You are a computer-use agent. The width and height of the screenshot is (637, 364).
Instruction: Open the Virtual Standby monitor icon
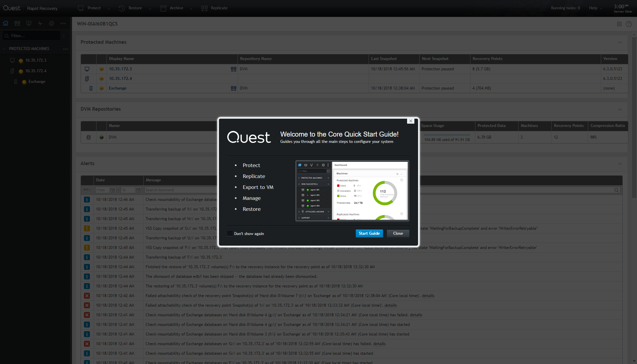29,23
